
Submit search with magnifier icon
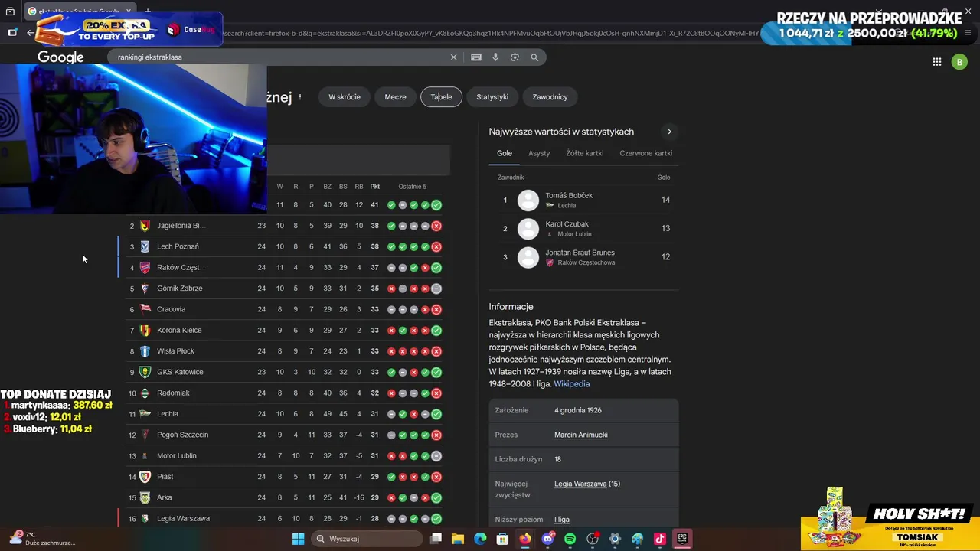(x=534, y=57)
